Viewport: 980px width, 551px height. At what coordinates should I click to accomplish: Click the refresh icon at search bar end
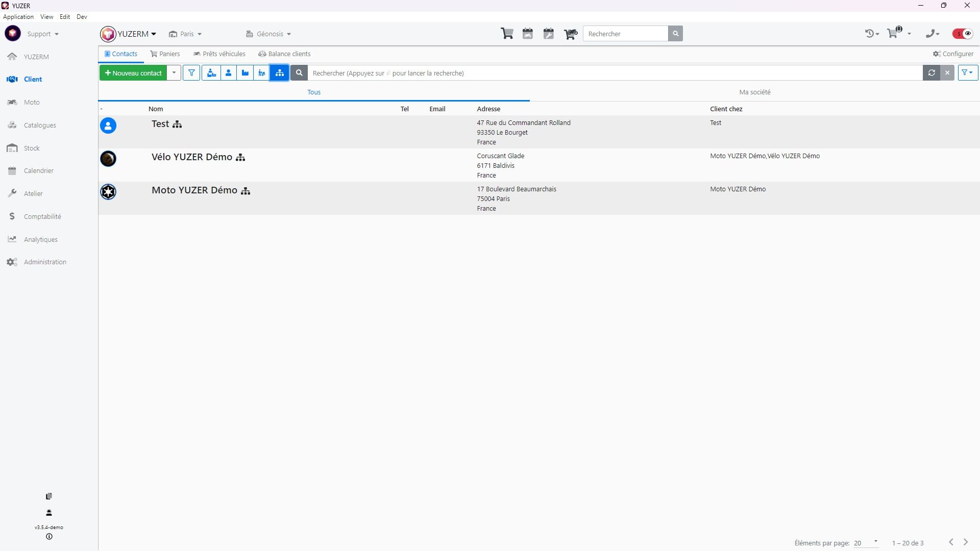(932, 73)
